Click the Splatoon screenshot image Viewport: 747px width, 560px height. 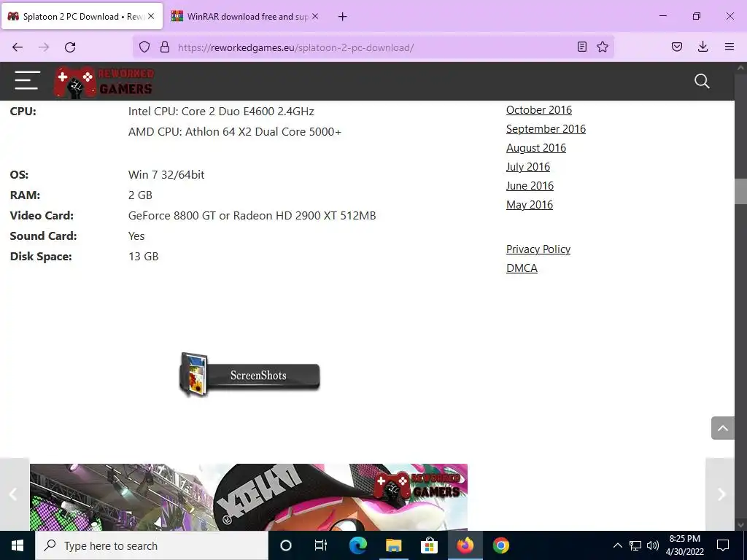(x=249, y=497)
